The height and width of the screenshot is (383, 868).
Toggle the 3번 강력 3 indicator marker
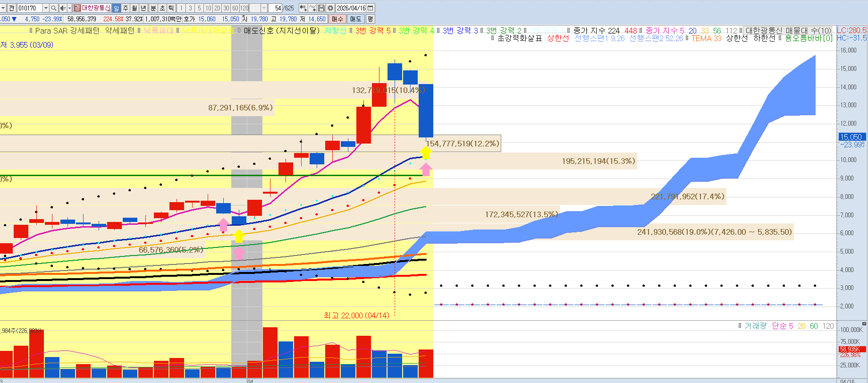click(438, 31)
